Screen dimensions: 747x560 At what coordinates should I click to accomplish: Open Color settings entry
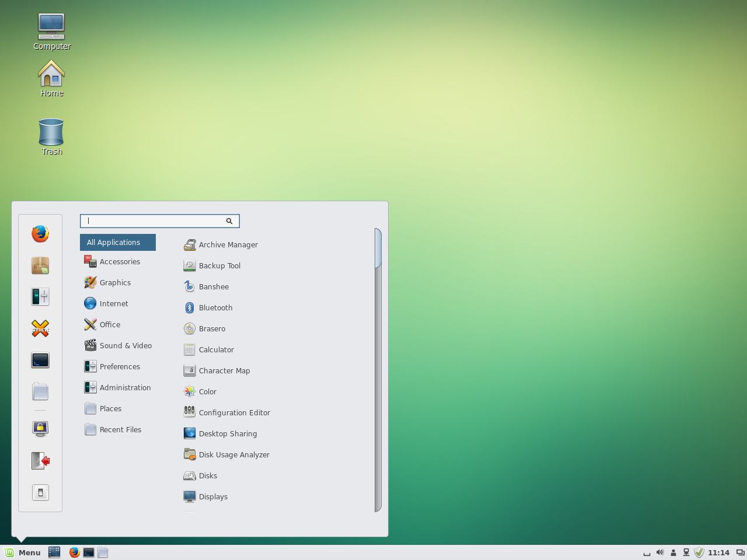coord(200,392)
